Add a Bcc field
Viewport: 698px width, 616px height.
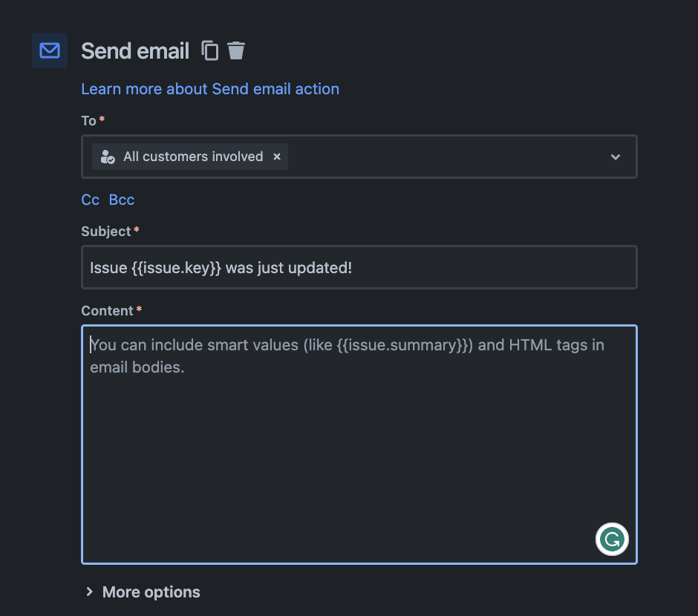pyautogui.click(x=122, y=200)
